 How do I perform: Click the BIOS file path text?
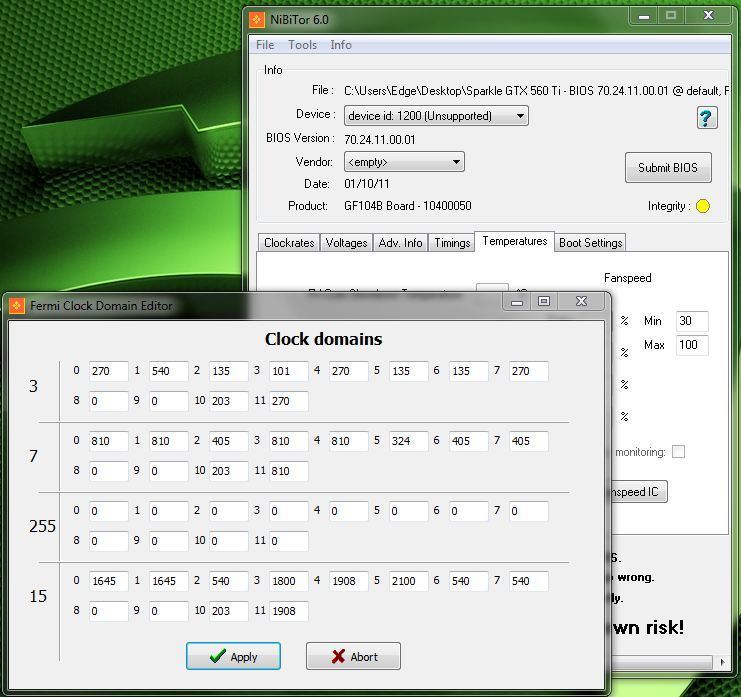coord(537,91)
